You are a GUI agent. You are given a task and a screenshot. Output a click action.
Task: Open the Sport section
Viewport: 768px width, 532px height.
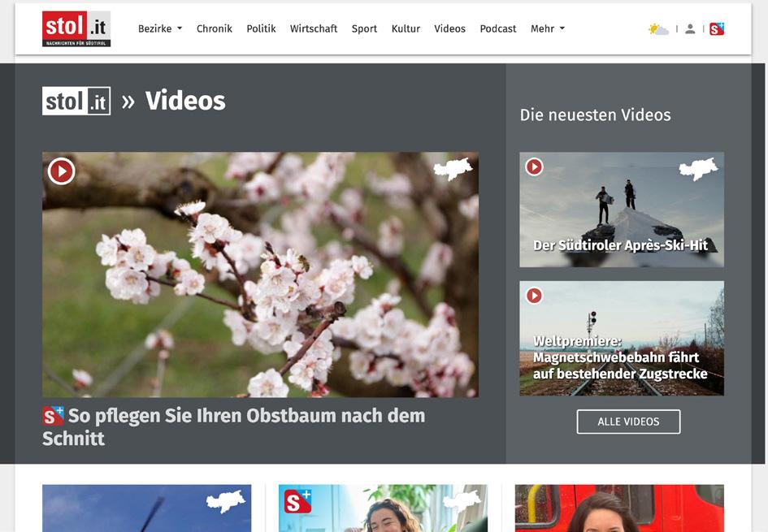click(x=364, y=29)
